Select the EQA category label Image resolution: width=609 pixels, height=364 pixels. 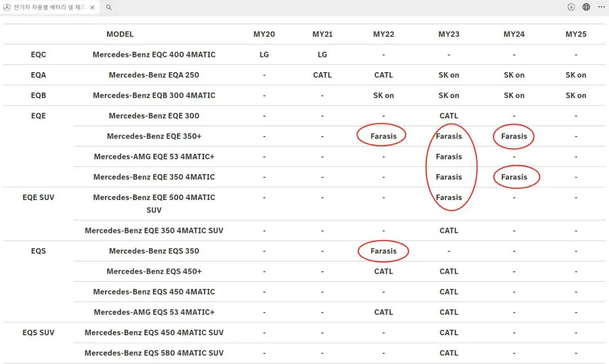[38, 75]
